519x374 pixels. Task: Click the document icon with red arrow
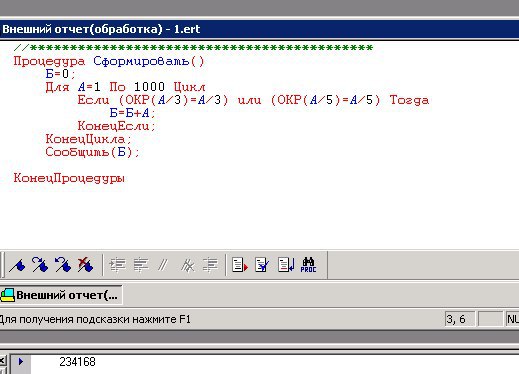click(240, 265)
